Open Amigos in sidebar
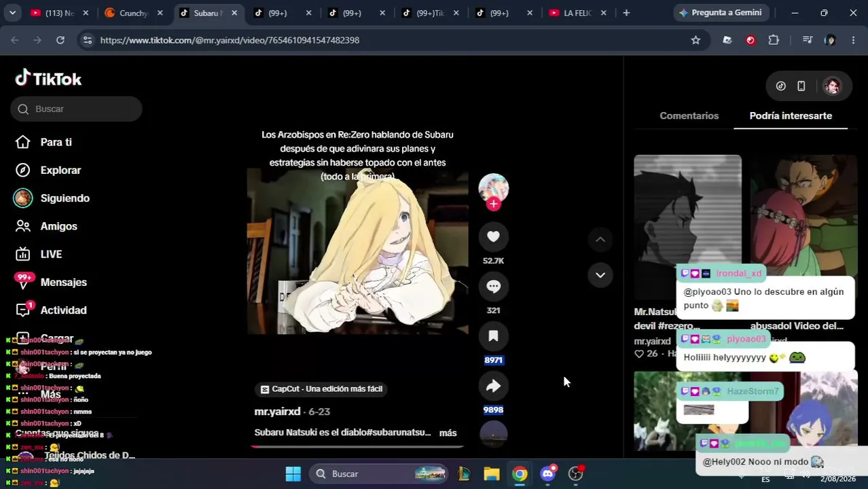 pos(58,226)
